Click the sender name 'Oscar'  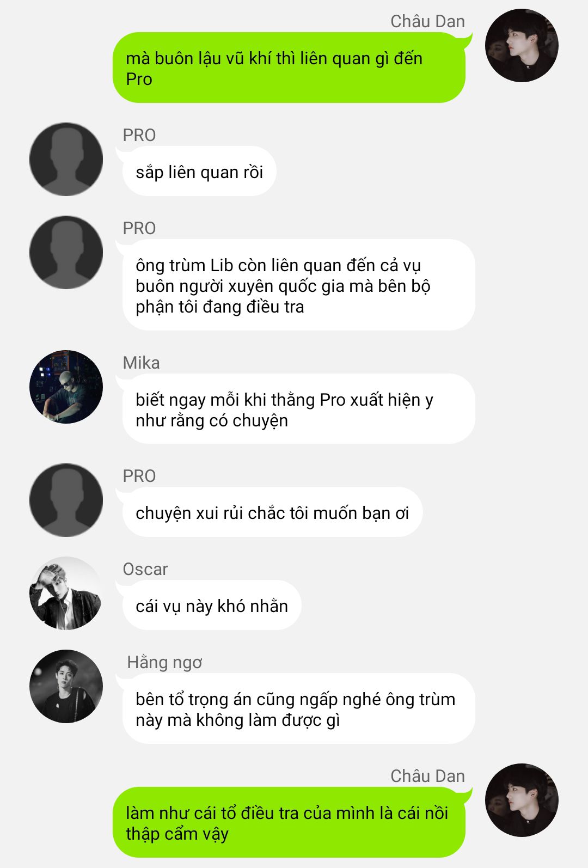[x=145, y=569]
